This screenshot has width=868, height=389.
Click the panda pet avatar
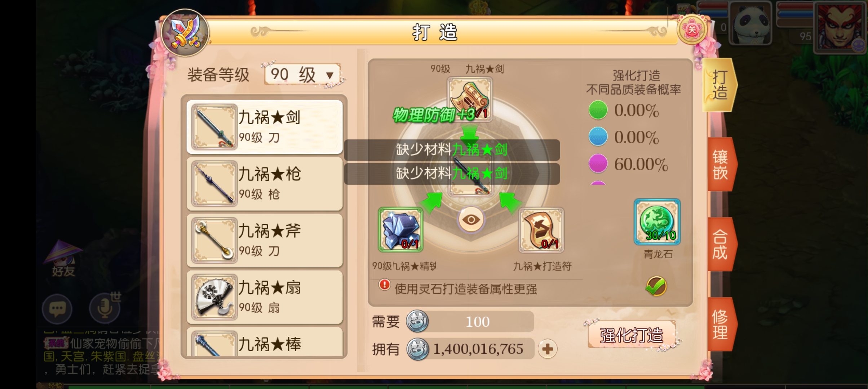tap(750, 23)
